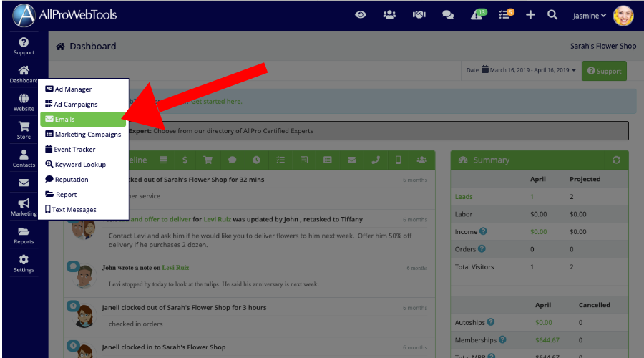Image resolution: width=644 pixels, height=358 pixels.
Task: Click the eye icon in top bar
Action: pos(362,14)
